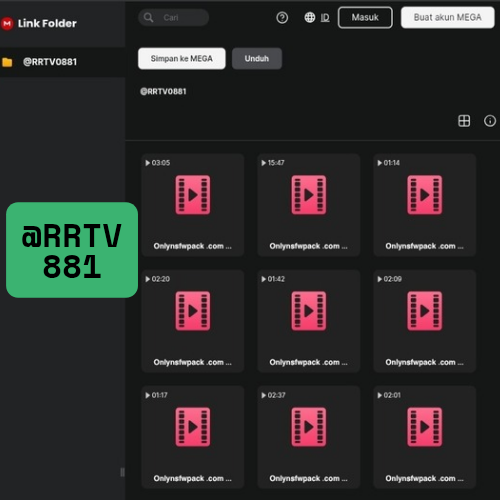Click the search magnifier icon
The image size is (500, 500).
pyautogui.click(x=149, y=17)
